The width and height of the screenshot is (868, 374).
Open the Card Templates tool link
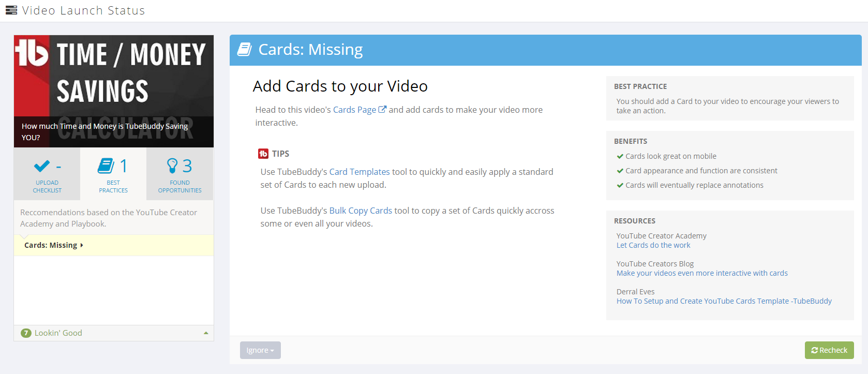pos(360,172)
